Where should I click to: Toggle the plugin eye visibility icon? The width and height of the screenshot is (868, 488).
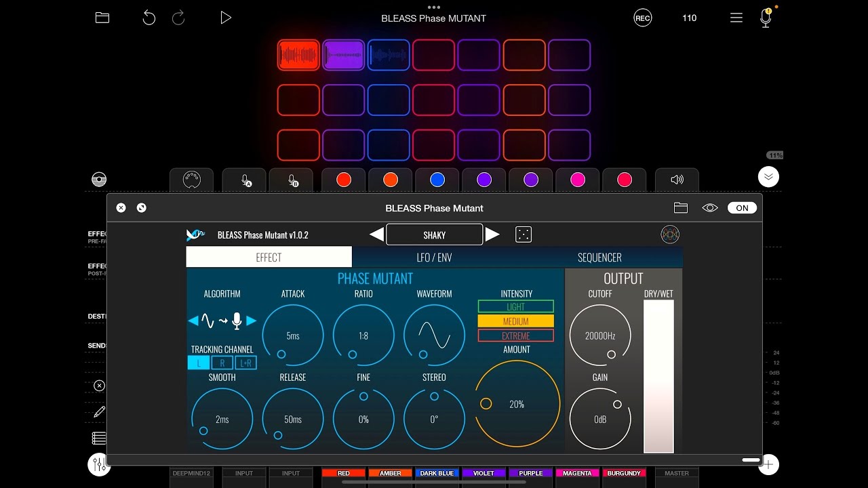[x=710, y=208]
